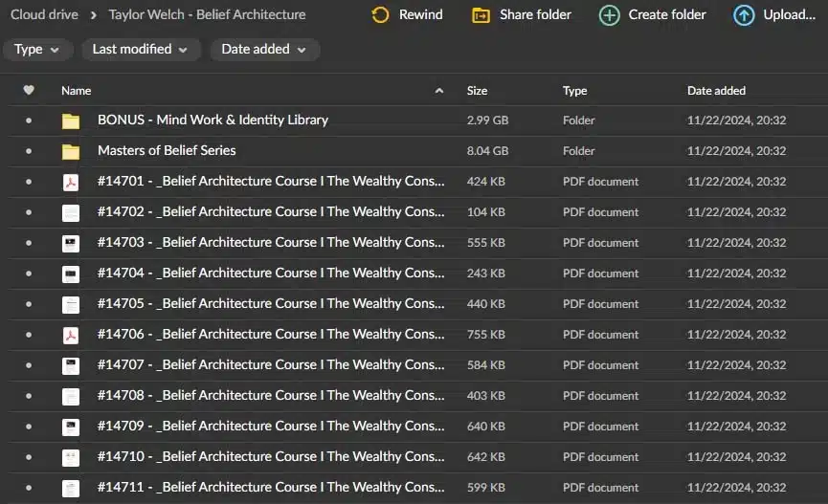Click the Share folder button label
Screen dimensions: 828x504
(x=535, y=14)
